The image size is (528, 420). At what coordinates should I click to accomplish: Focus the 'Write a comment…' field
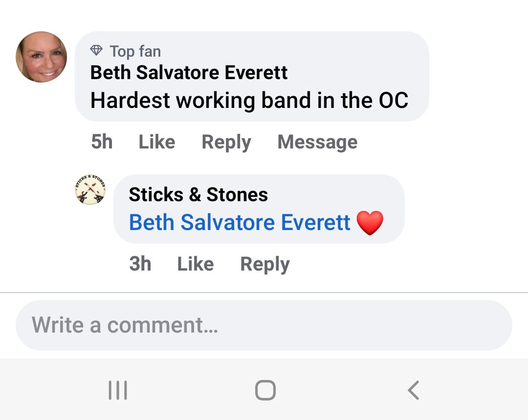point(264,325)
